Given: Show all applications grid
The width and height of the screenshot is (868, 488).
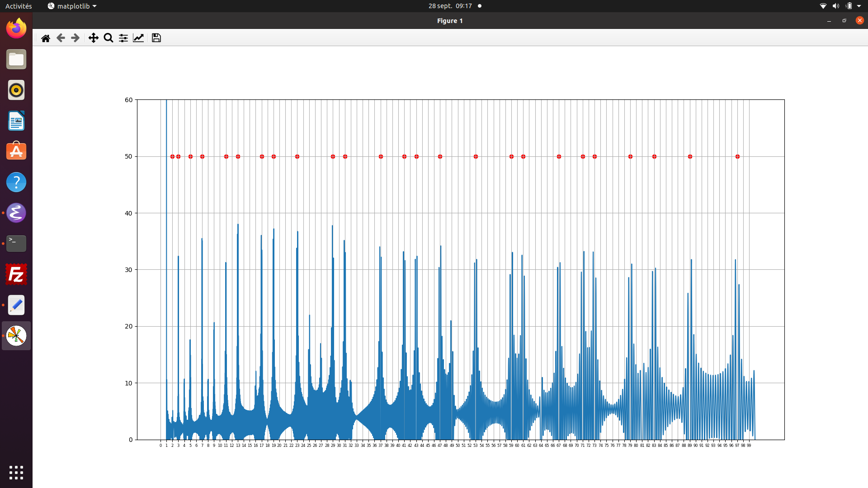Looking at the screenshot, I should [16, 472].
